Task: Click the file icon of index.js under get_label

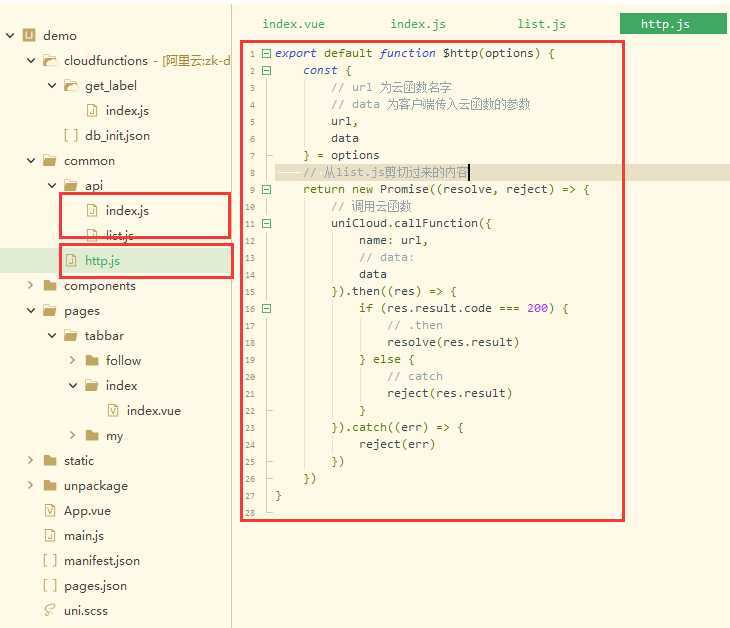Action: point(92,110)
